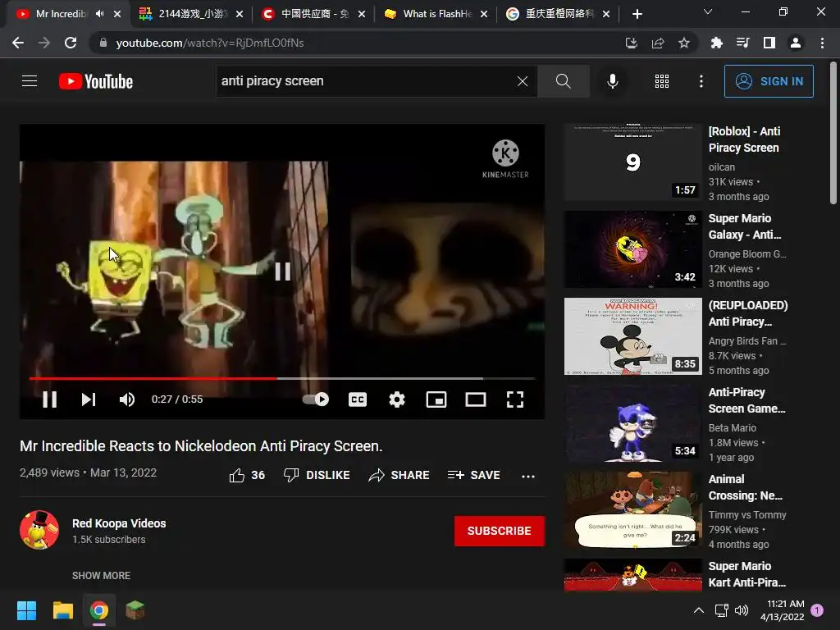Viewport: 840px width, 630px height.
Task: Open the YouTube apps grid
Action: [x=662, y=81]
